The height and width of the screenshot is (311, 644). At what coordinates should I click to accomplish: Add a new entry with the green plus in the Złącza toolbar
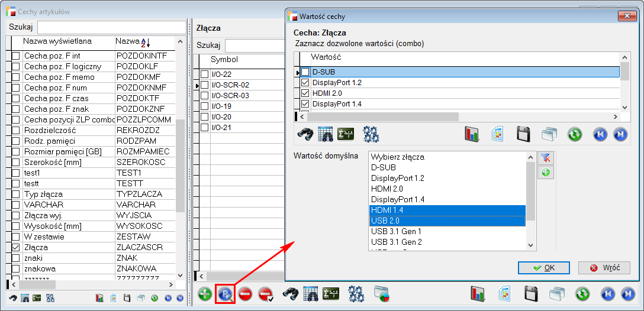[205, 294]
